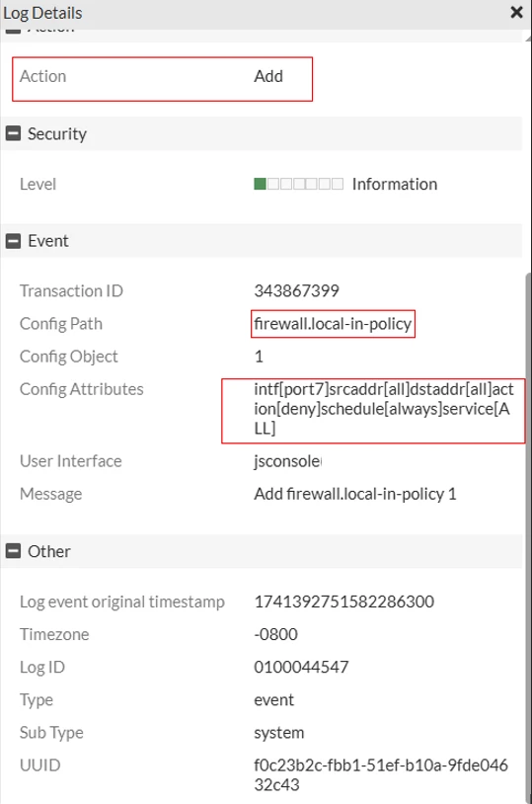532x804 pixels.
Task: Select the firewall.local-in-policy config path value
Action: pyautogui.click(x=333, y=324)
